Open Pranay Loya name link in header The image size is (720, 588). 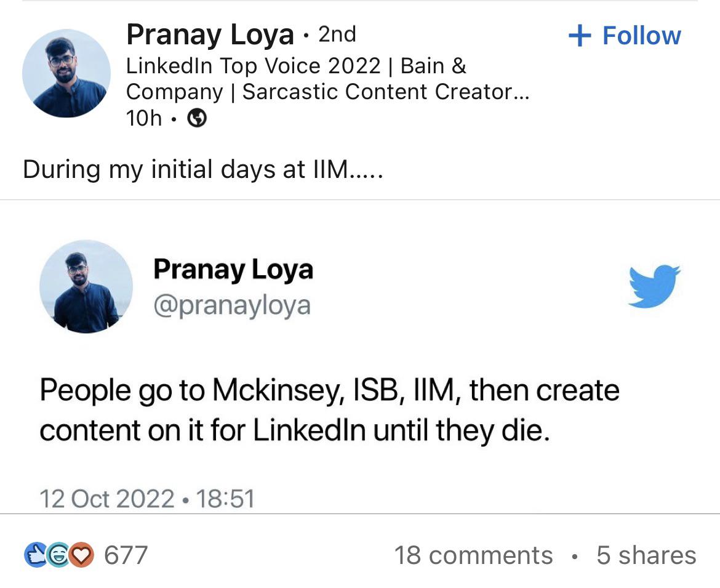click(210, 35)
